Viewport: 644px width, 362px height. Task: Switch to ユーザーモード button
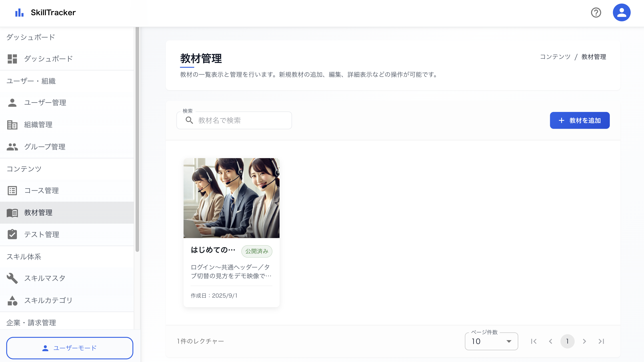(x=70, y=348)
